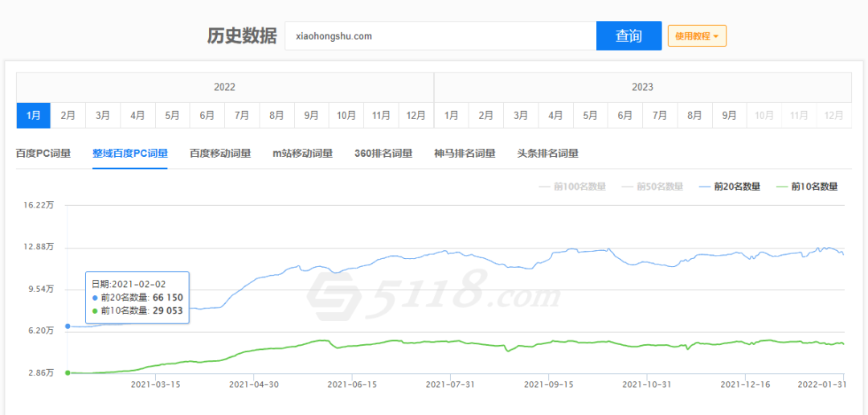Choose 1月 under 2023

(x=451, y=116)
